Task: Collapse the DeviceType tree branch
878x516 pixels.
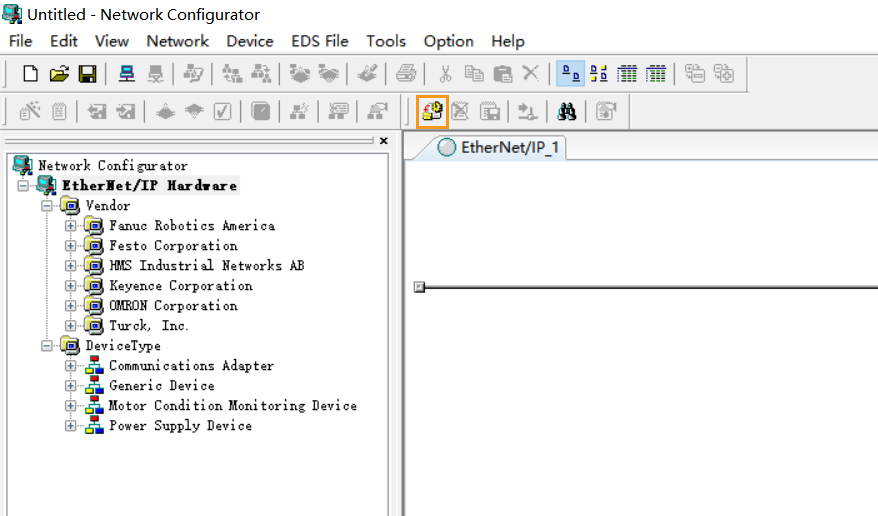Action: pyautogui.click(x=47, y=346)
